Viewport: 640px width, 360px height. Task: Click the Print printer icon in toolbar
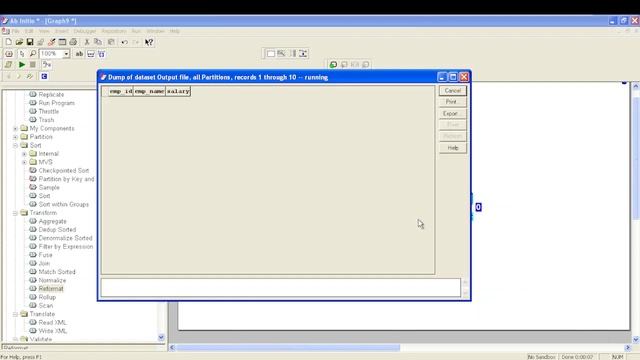click(x=73, y=42)
